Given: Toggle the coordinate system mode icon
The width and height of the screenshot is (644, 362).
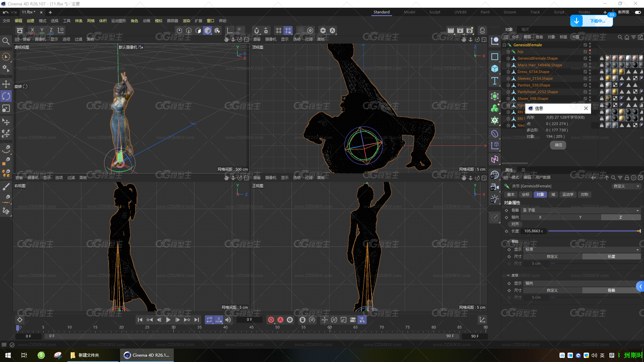Looking at the screenshot, I should coord(61,31).
